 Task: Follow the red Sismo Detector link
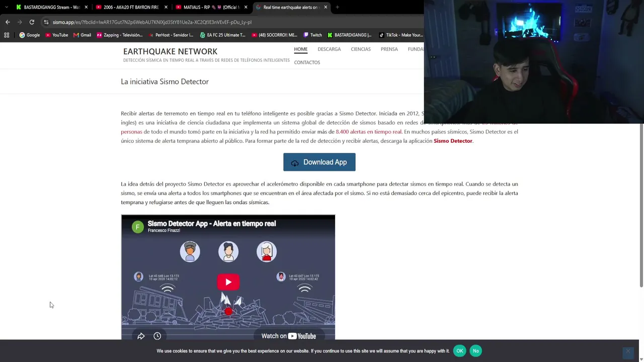[453, 141]
